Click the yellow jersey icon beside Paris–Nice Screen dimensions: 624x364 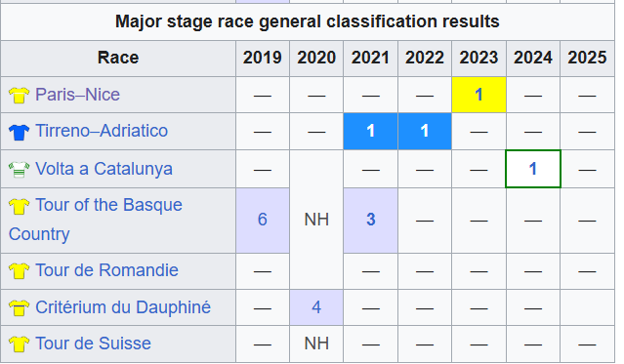(20, 95)
